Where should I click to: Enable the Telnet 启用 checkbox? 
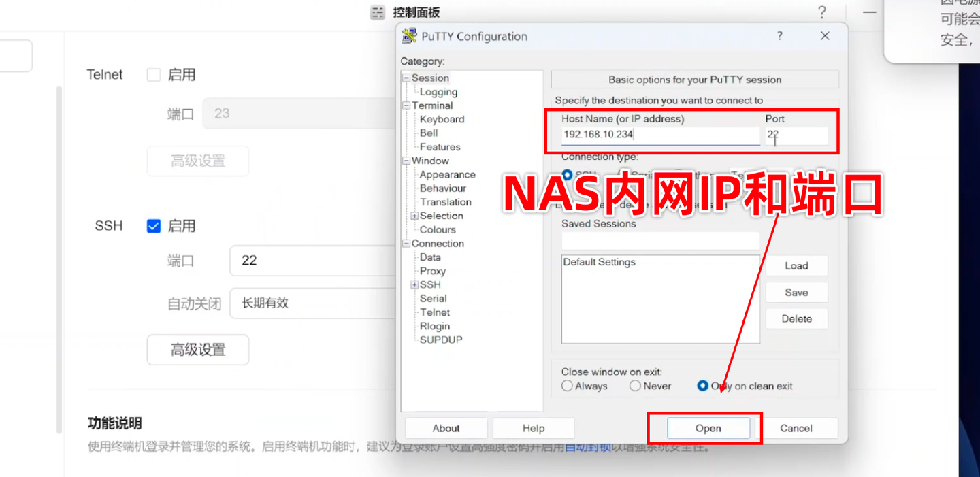pos(154,75)
